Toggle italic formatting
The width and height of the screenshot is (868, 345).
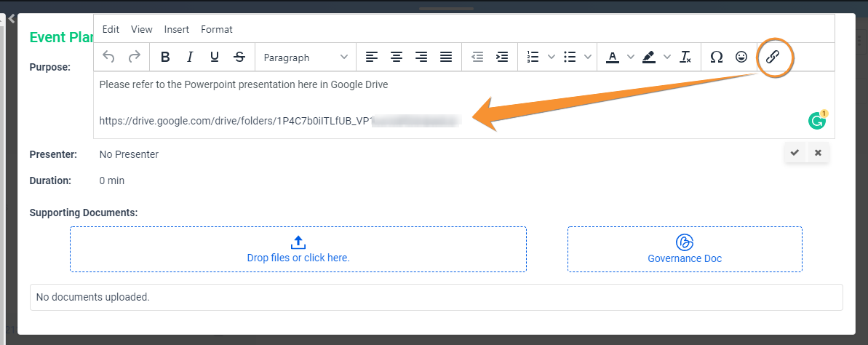(190, 57)
